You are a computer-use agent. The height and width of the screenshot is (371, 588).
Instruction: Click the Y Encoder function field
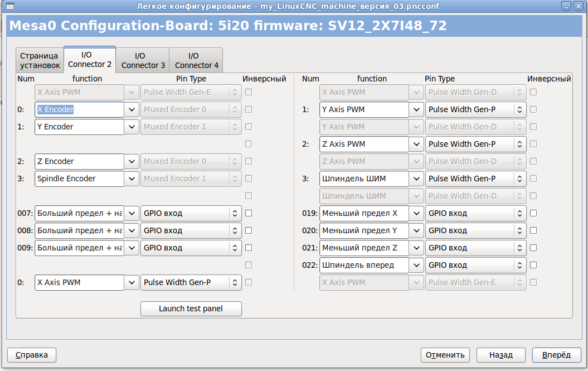click(79, 127)
